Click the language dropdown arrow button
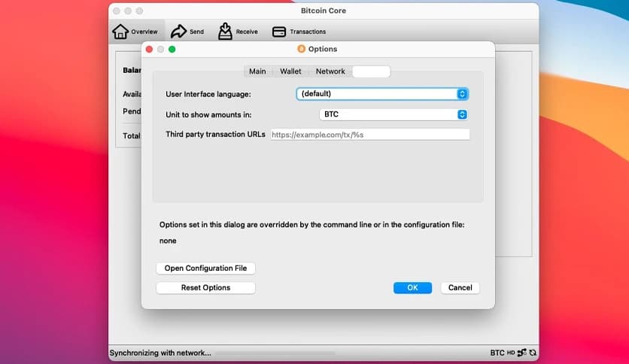 [462, 94]
